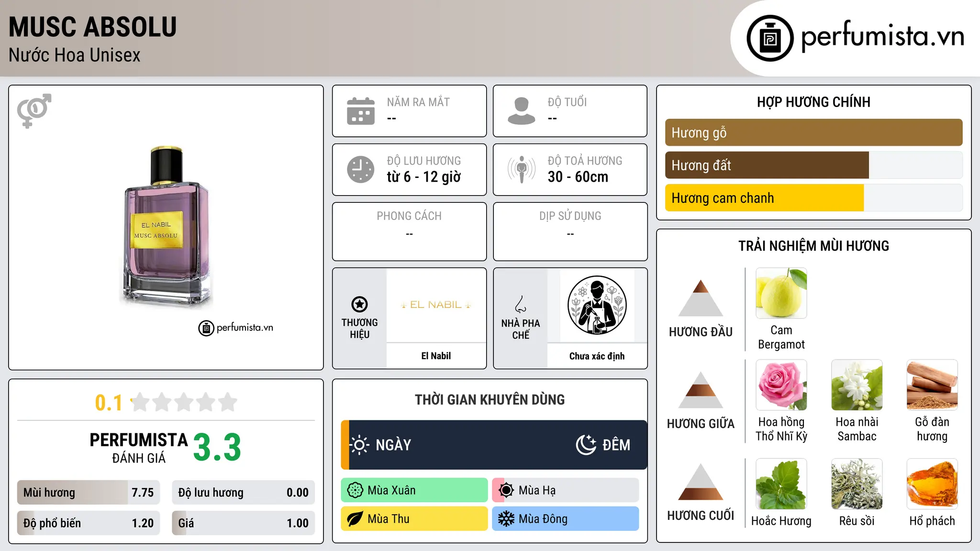This screenshot has height=551, width=980.
Task: Click the 'THỜI GIAN KHUYÊN DÙNG' heading
Action: click(490, 400)
